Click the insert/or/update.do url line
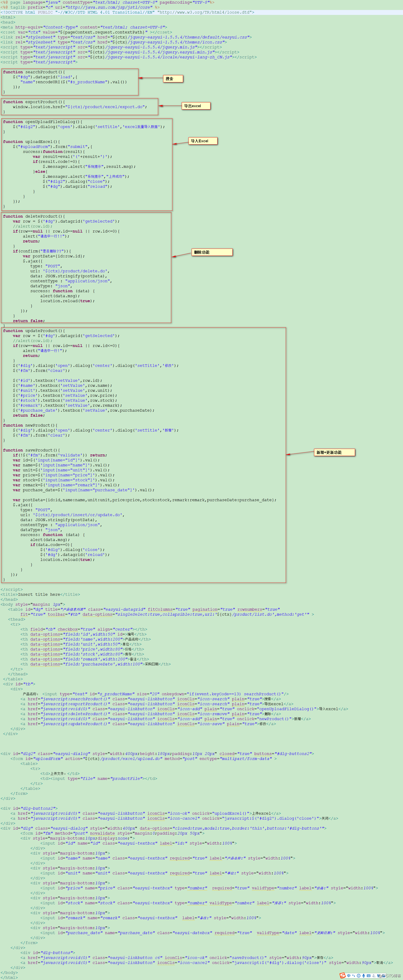This screenshot has width=403, height=980. tap(72, 515)
